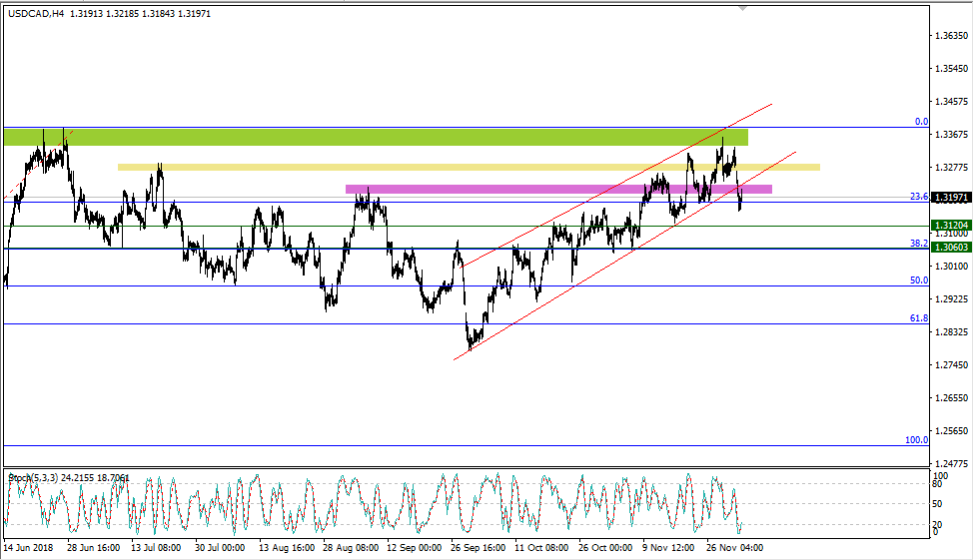
Task: Click the 1.34575 price scale value
Action: [x=951, y=102]
